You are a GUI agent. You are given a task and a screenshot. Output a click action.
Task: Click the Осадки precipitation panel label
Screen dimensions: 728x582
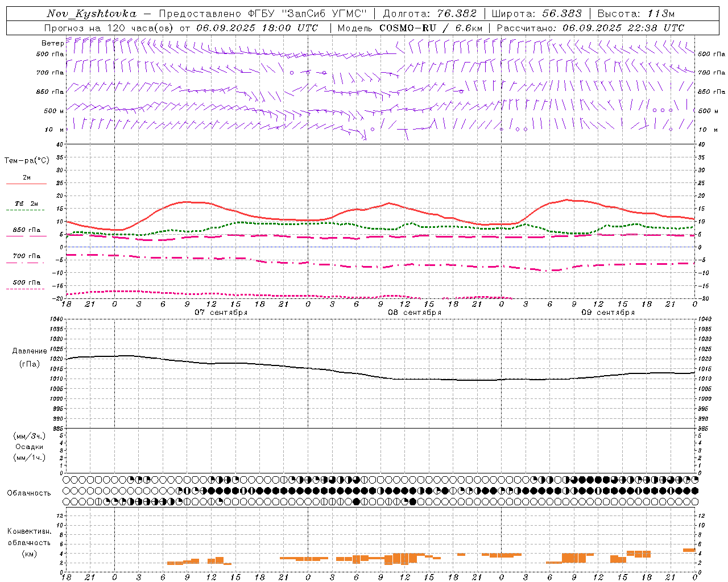point(30,447)
